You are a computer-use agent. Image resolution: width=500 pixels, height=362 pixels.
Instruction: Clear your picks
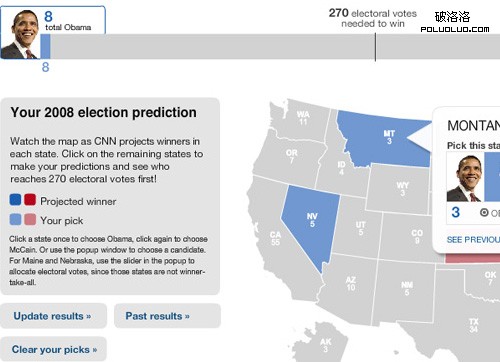point(53,349)
